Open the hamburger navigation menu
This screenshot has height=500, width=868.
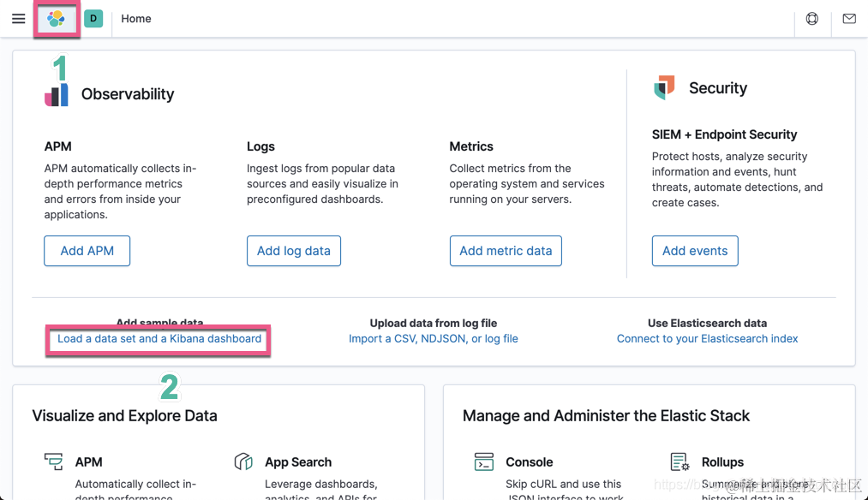(x=18, y=19)
